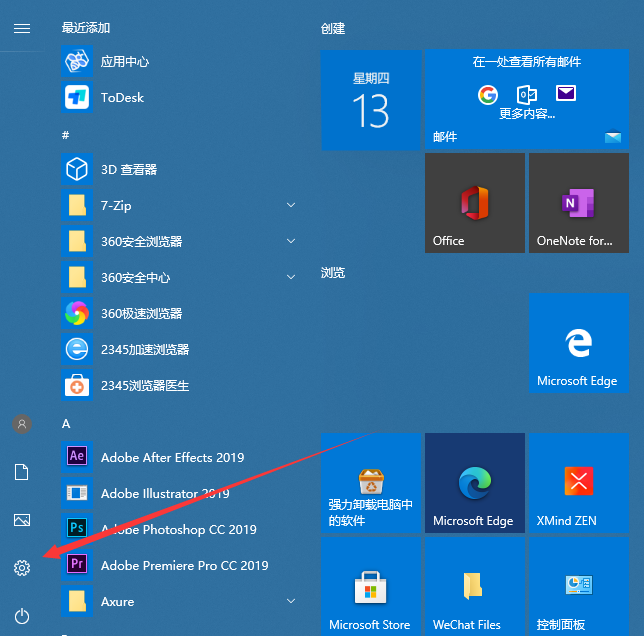Screen dimensions: 644x636
Task: Expand the 360安全浏览器 chevron
Action: click(291, 241)
